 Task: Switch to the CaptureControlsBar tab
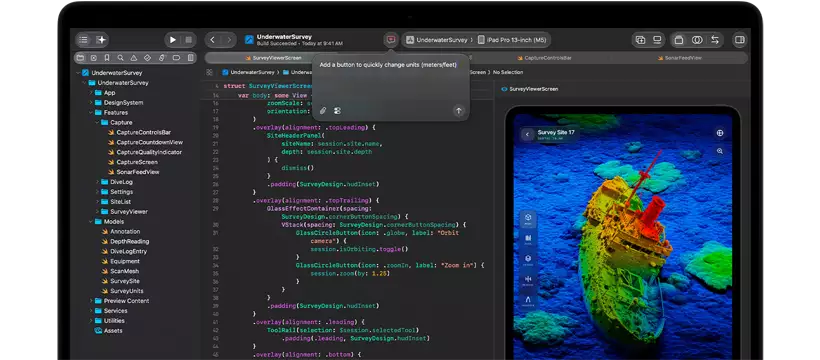pyautogui.click(x=544, y=58)
